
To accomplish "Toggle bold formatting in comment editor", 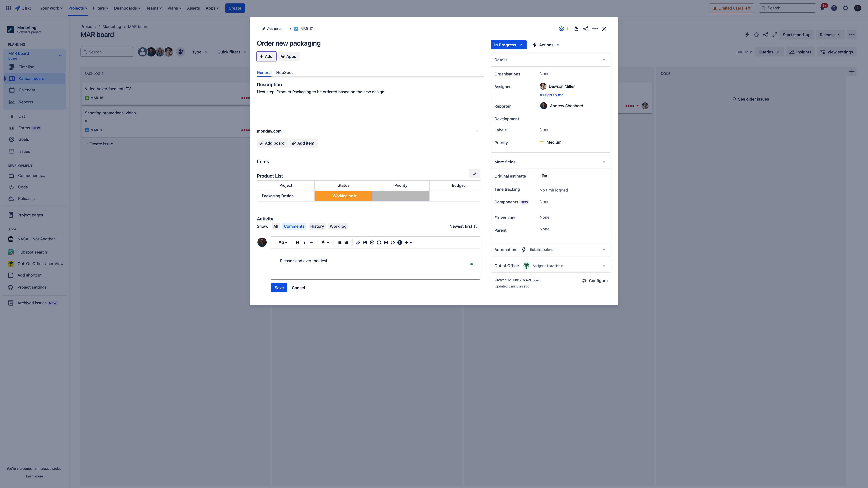I will [298, 242].
